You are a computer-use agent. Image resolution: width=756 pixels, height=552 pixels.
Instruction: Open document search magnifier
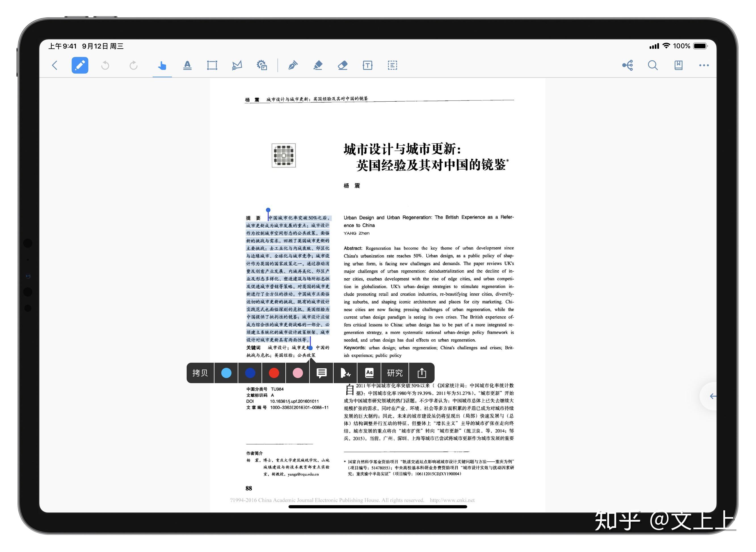coord(653,65)
